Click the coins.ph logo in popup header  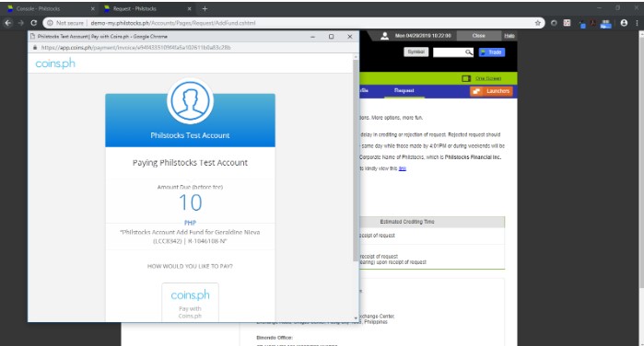pos(55,63)
